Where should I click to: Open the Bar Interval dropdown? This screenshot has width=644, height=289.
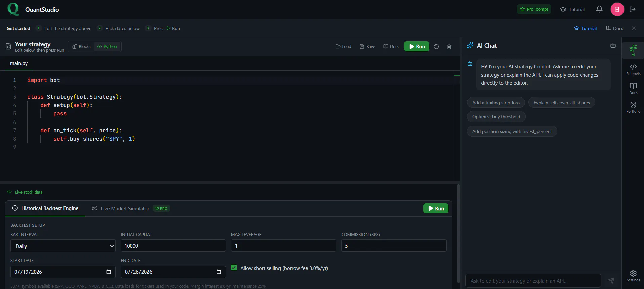point(63,246)
